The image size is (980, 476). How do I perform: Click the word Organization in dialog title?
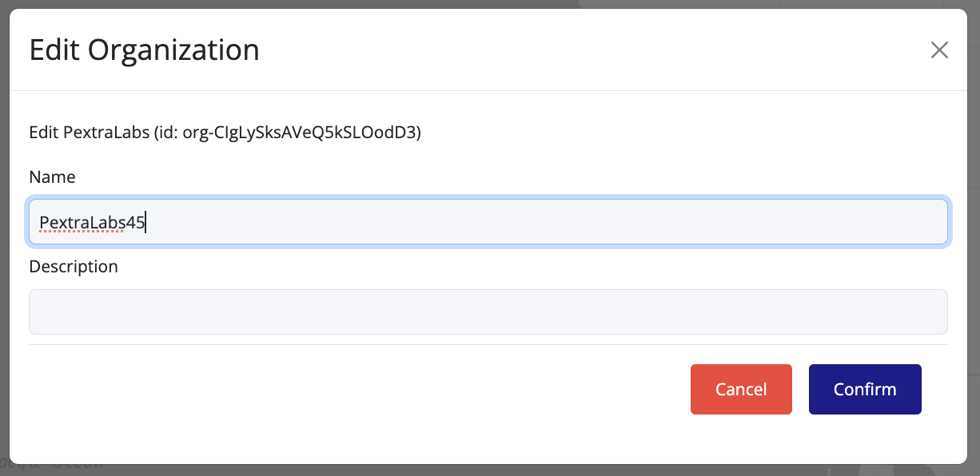pyautogui.click(x=173, y=50)
